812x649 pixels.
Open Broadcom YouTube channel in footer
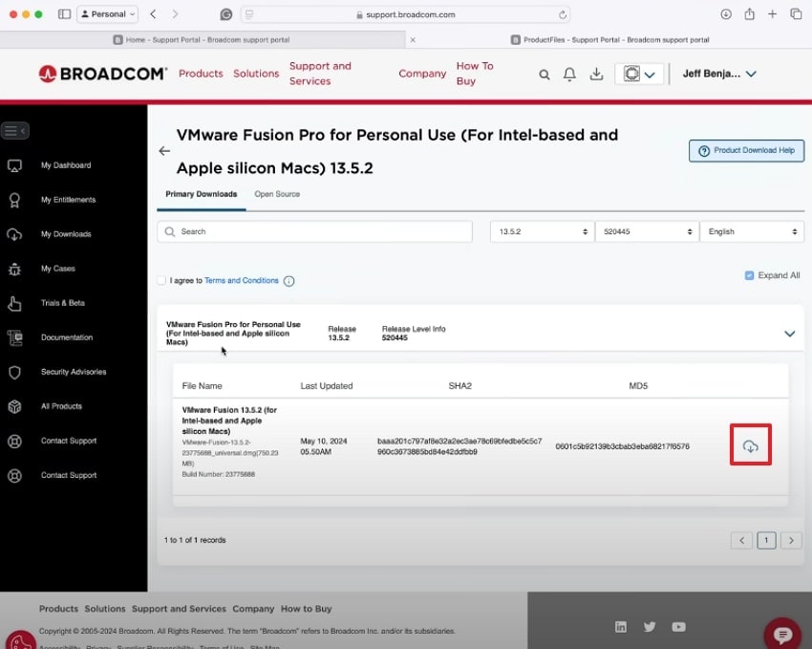coord(678,627)
